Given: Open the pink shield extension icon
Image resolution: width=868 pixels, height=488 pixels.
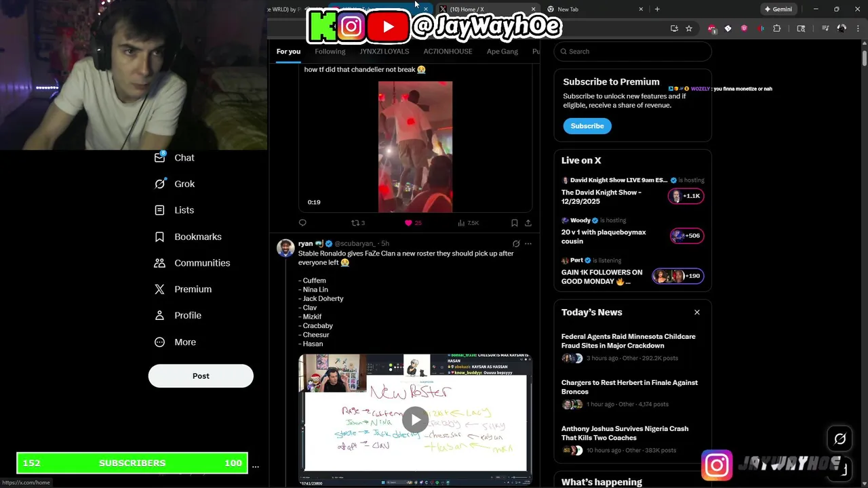Looking at the screenshot, I should click(x=744, y=28).
